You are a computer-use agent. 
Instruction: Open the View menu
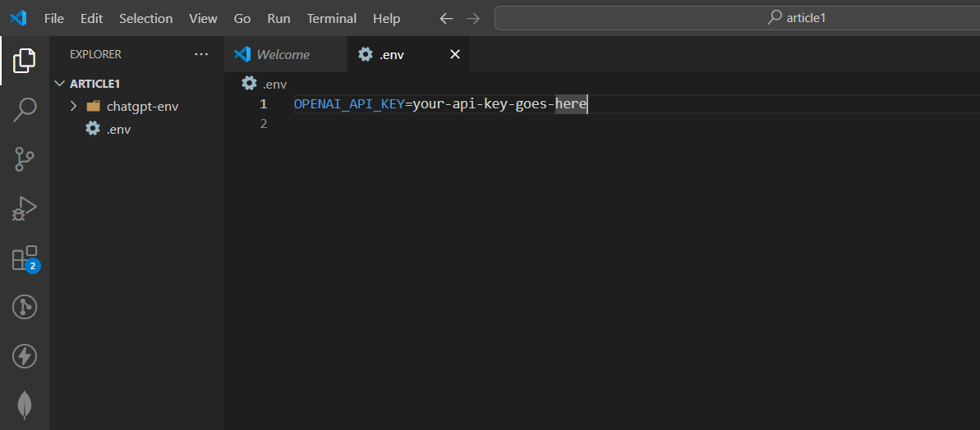click(203, 18)
